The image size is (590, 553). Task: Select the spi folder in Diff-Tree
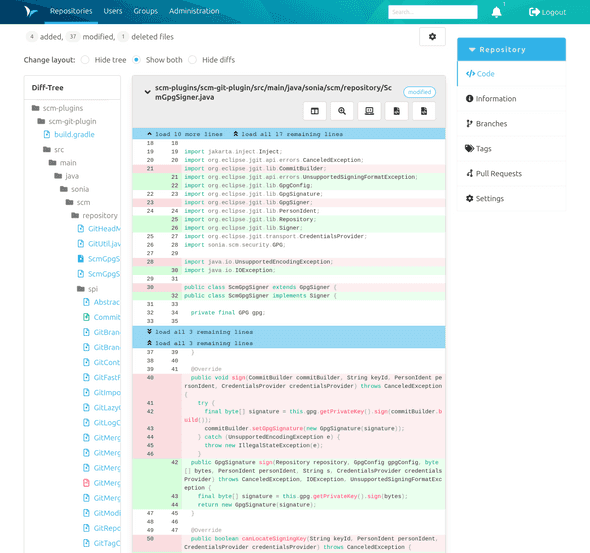[87, 289]
